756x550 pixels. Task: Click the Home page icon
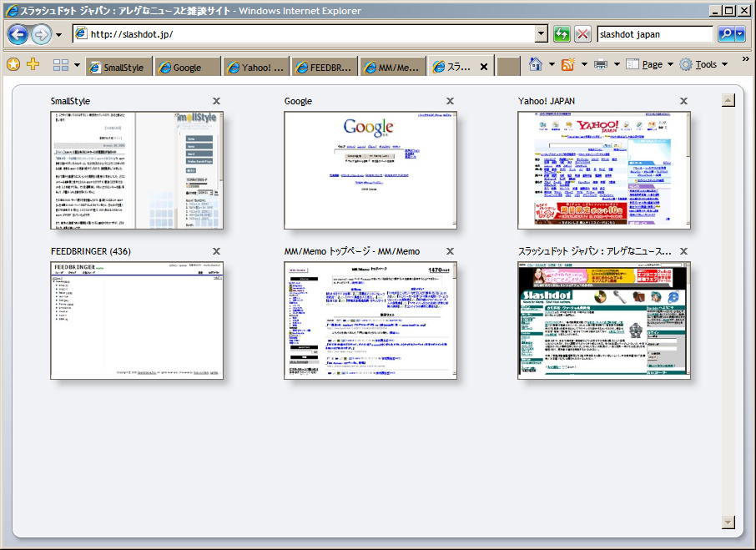coord(537,64)
